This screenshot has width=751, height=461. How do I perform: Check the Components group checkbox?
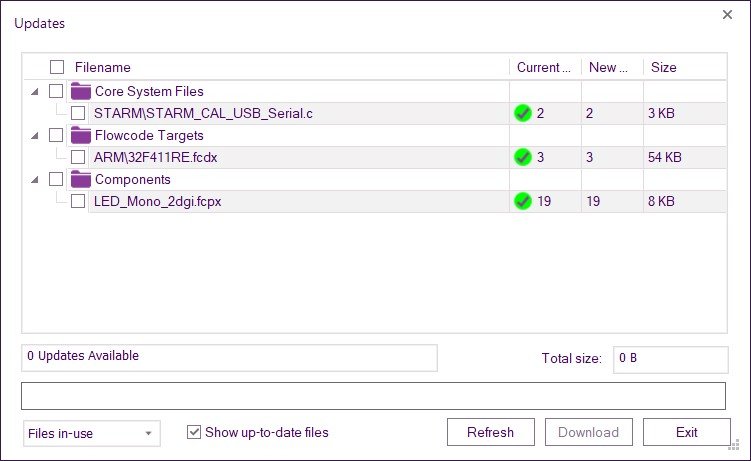pyautogui.click(x=56, y=179)
